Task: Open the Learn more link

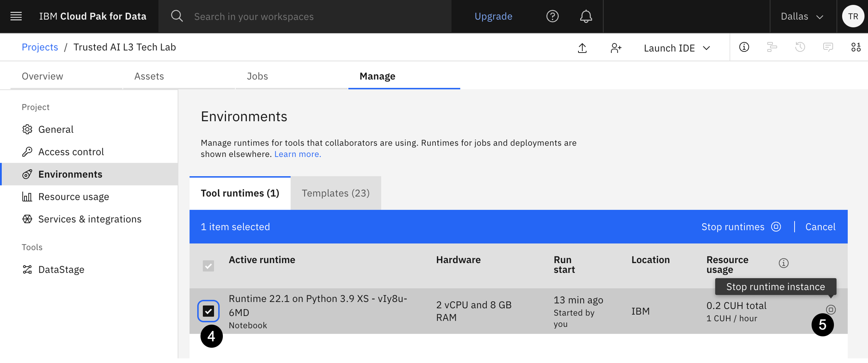Action: [297, 154]
